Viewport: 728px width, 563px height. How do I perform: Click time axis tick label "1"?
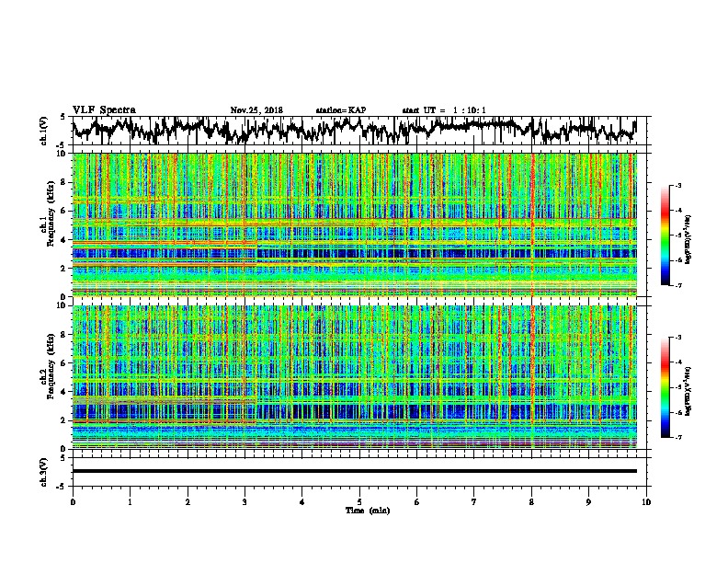pos(130,502)
